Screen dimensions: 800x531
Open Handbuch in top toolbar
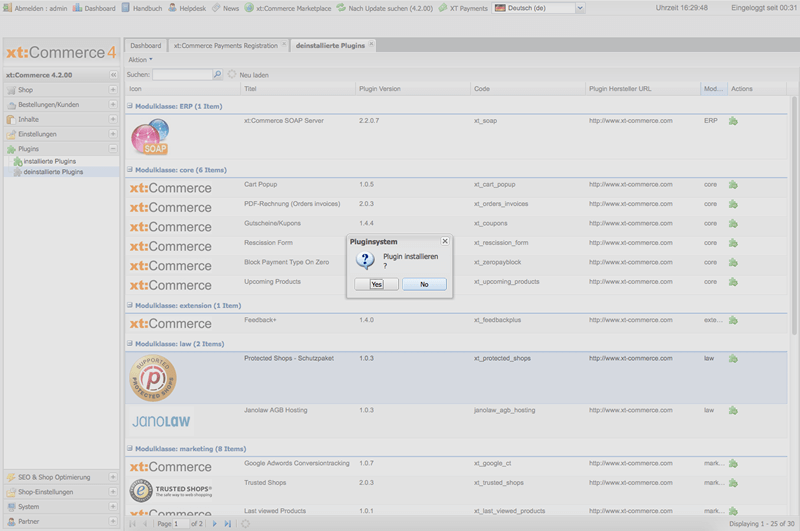pyautogui.click(x=142, y=8)
